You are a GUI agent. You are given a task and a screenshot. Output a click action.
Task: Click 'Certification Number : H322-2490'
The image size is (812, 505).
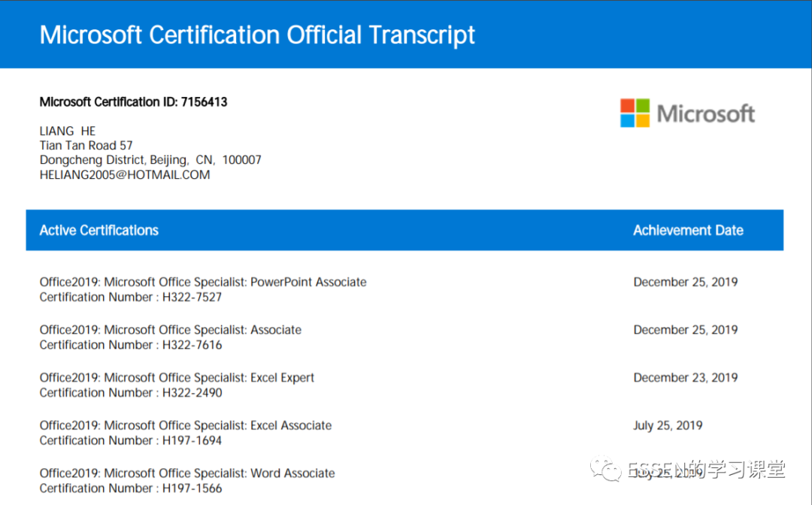pyautogui.click(x=131, y=393)
